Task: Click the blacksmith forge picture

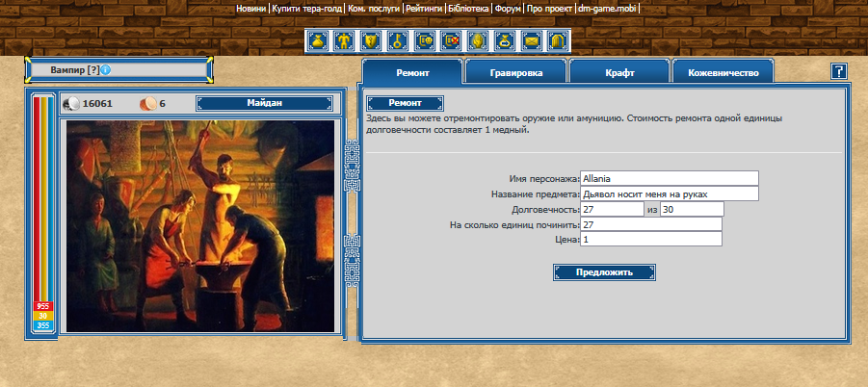Action: pos(200,225)
